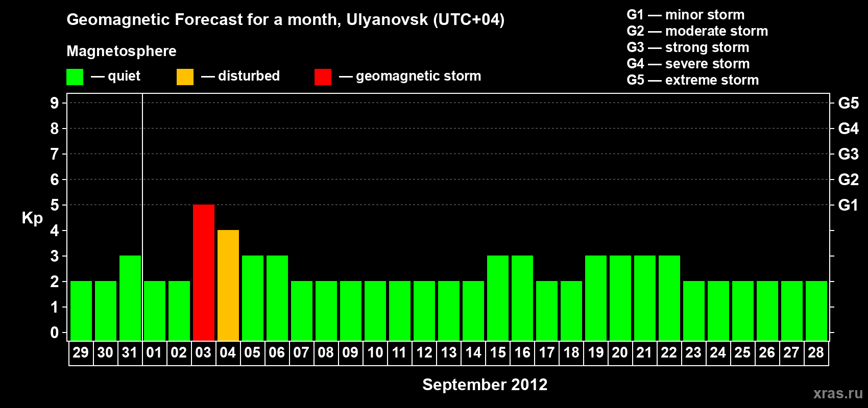Click the G1 right-axis label

pyautogui.click(x=849, y=205)
